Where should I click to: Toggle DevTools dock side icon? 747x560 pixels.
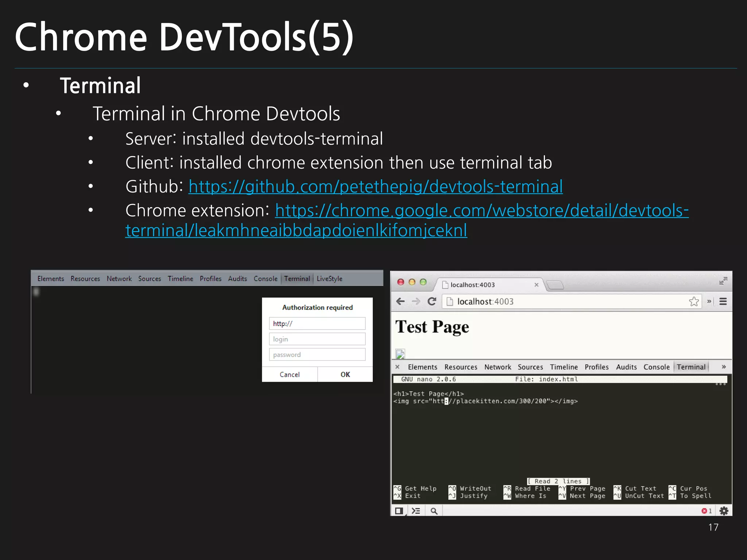pos(399,511)
